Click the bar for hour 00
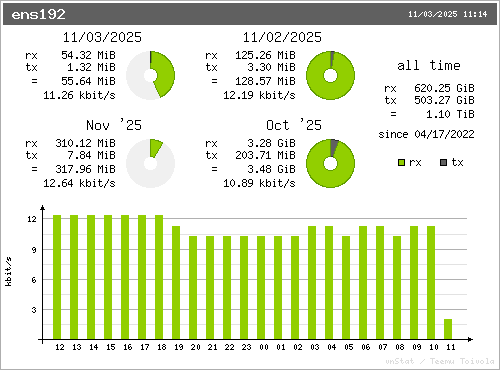 (x=261, y=288)
